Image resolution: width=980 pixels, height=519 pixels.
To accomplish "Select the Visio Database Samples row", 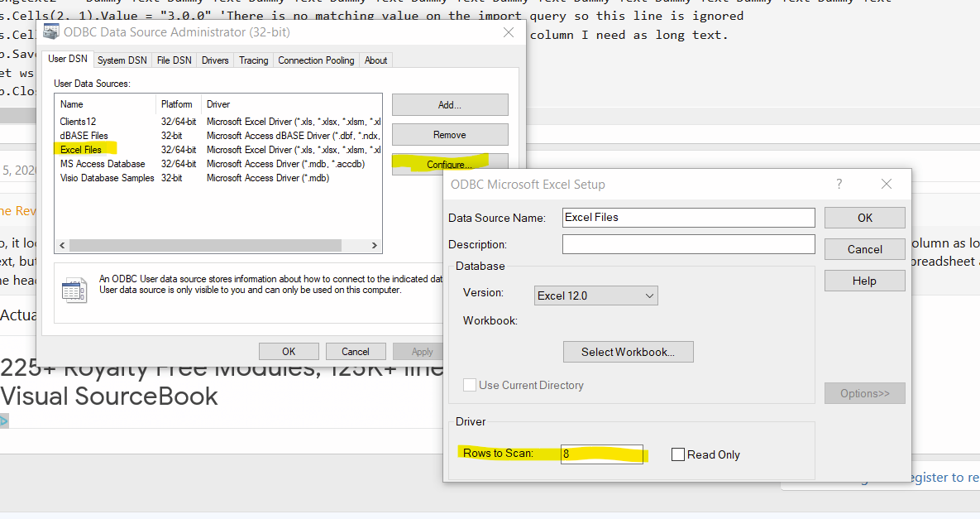I will pos(219,178).
